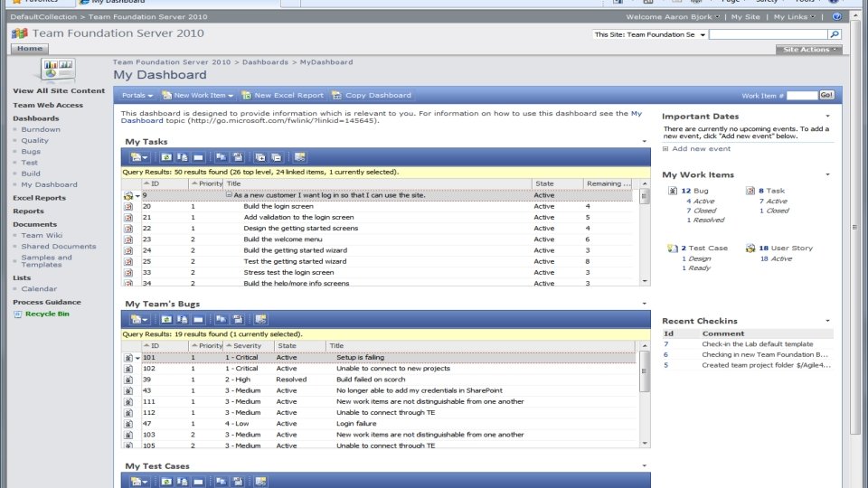Screen dimensions: 868x488
Task: Open Welcome Aaron Bjork user menu
Action: coord(673,16)
